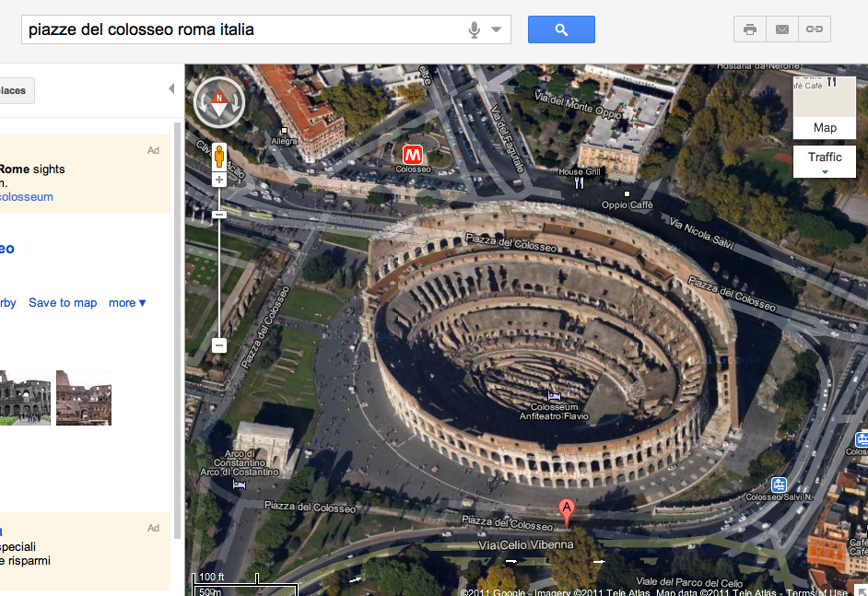Open the Colosseum interior ruins photo thumbnail

click(x=84, y=398)
